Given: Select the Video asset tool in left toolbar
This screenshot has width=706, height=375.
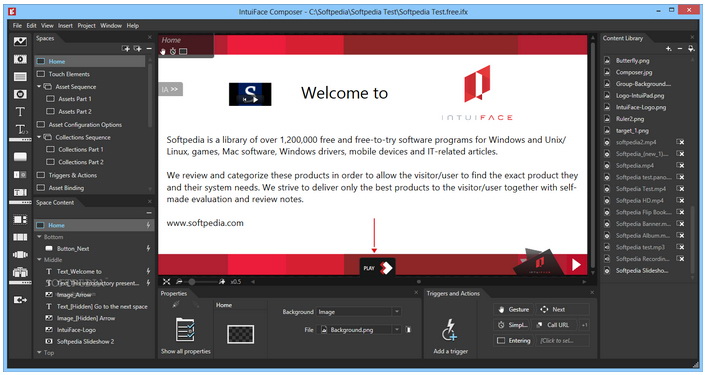Looking at the screenshot, I should tap(20, 59).
